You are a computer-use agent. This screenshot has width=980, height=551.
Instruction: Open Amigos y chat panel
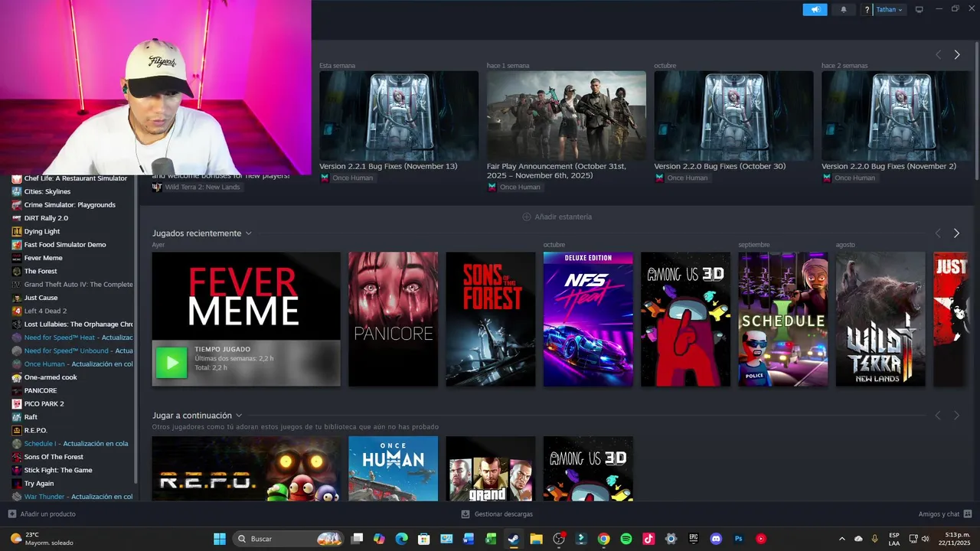945,514
